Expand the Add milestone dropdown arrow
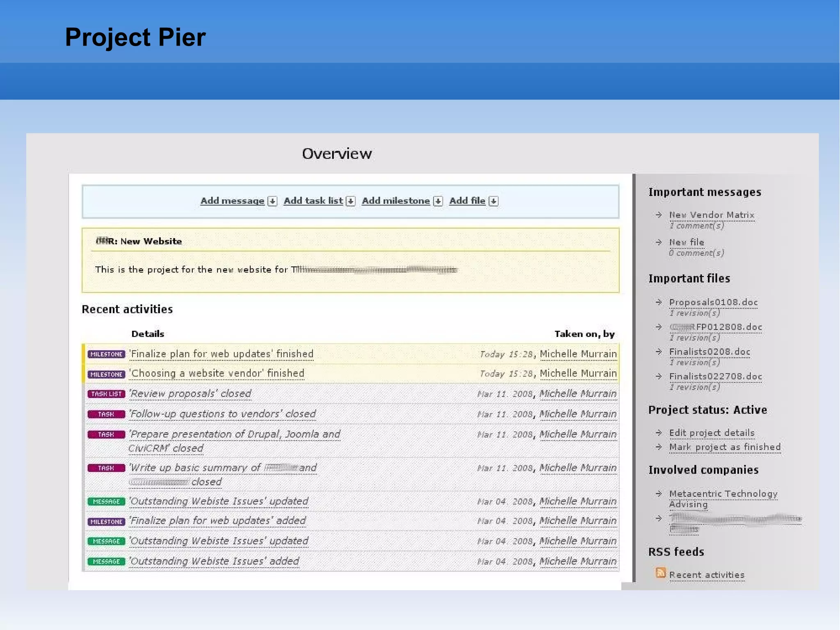 (x=438, y=201)
